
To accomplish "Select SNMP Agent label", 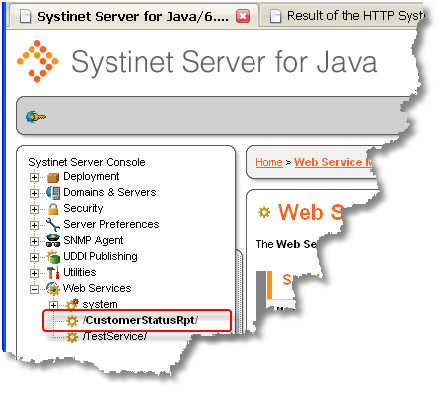I will 93,240.
